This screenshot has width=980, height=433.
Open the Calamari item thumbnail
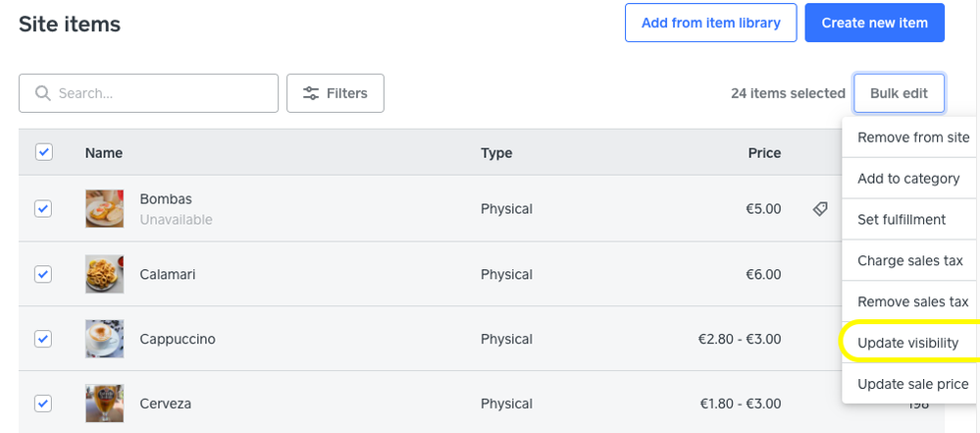pos(104,274)
